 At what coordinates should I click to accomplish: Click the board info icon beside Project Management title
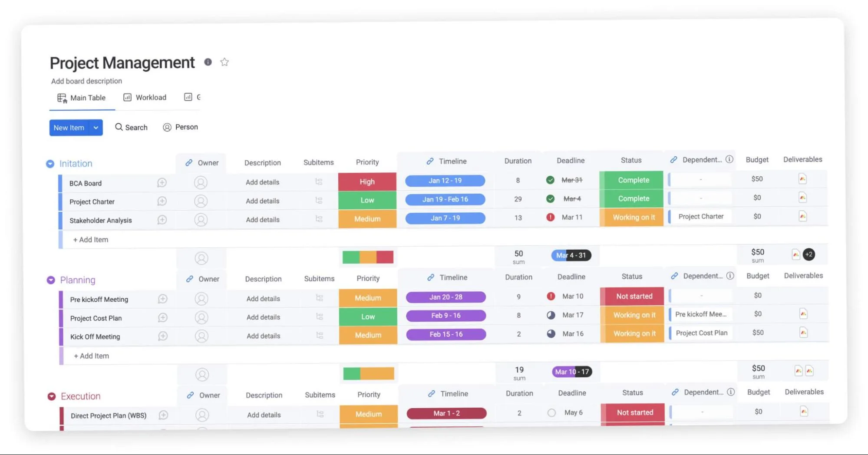[x=208, y=62]
